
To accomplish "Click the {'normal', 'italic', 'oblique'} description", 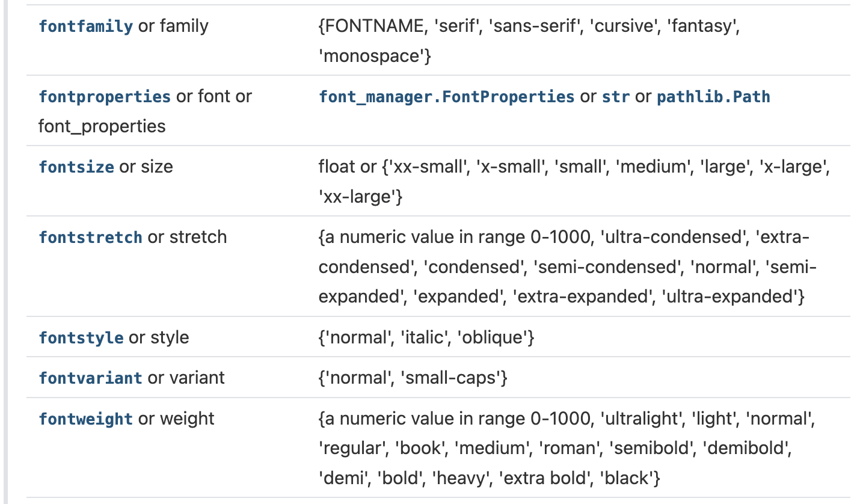I will (x=426, y=338).
